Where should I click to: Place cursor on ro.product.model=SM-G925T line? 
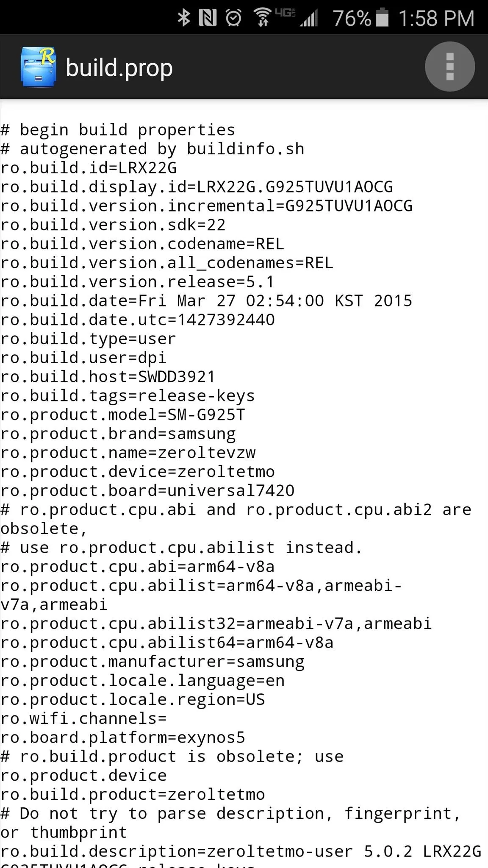point(123,415)
